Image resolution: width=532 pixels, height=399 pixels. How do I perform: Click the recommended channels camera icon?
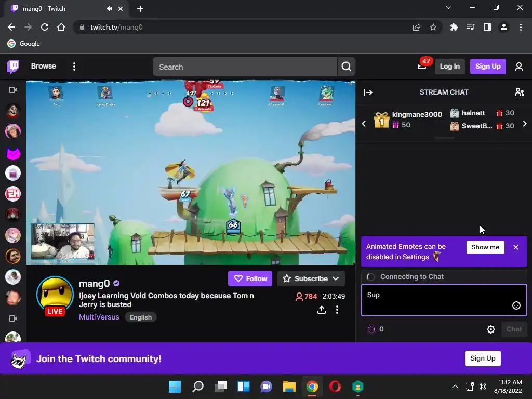(x=13, y=318)
